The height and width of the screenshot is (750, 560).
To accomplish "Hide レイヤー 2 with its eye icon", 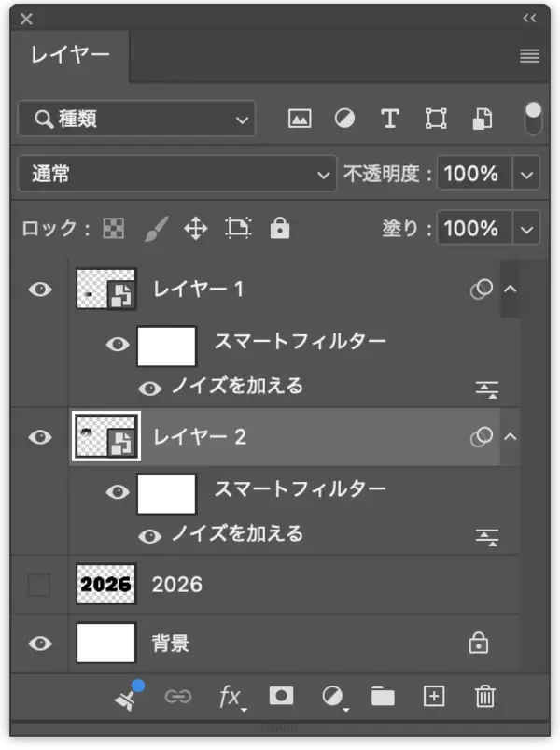I will tap(40, 437).
